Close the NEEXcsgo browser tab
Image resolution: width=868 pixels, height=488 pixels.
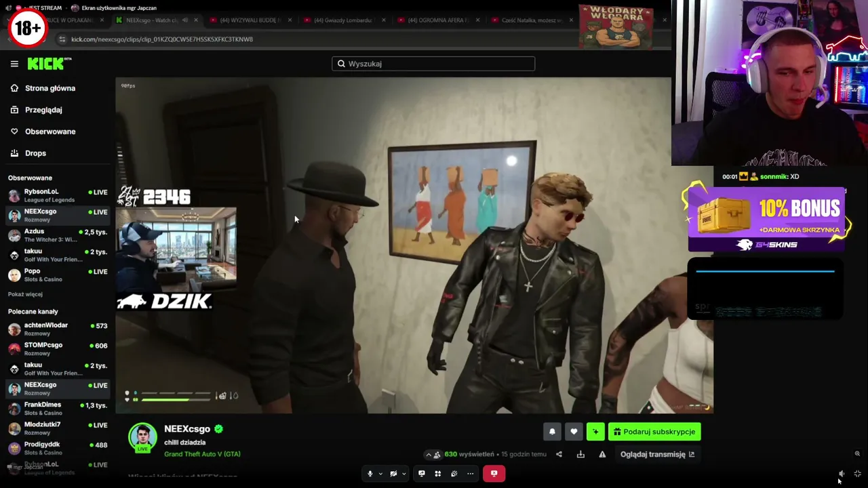point(196,20)
